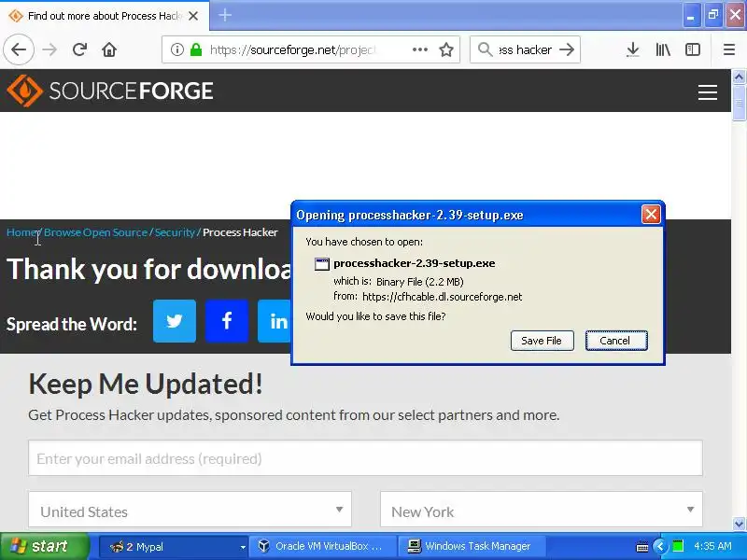The width and height of the screenshot is (747, 560).
Task: Share on LinkedIn
Action: click(275, 321)
